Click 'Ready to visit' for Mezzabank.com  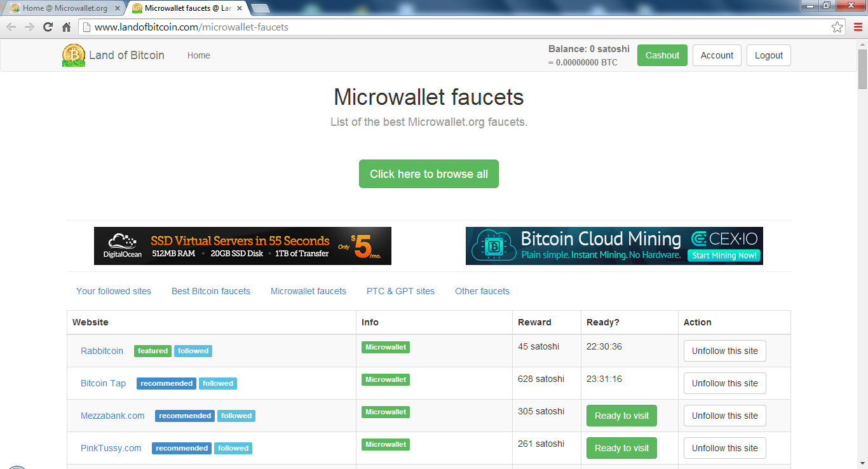pyautogui.click(x=621, y=416)
